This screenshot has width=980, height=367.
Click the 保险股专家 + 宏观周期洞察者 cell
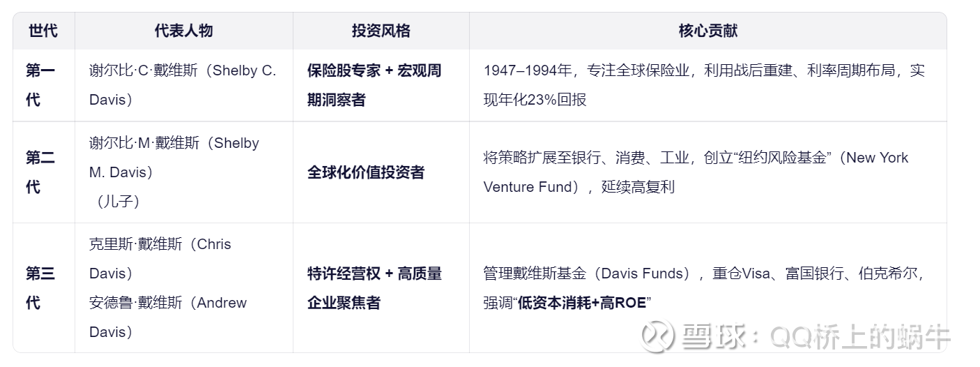[x=374, y=85]
